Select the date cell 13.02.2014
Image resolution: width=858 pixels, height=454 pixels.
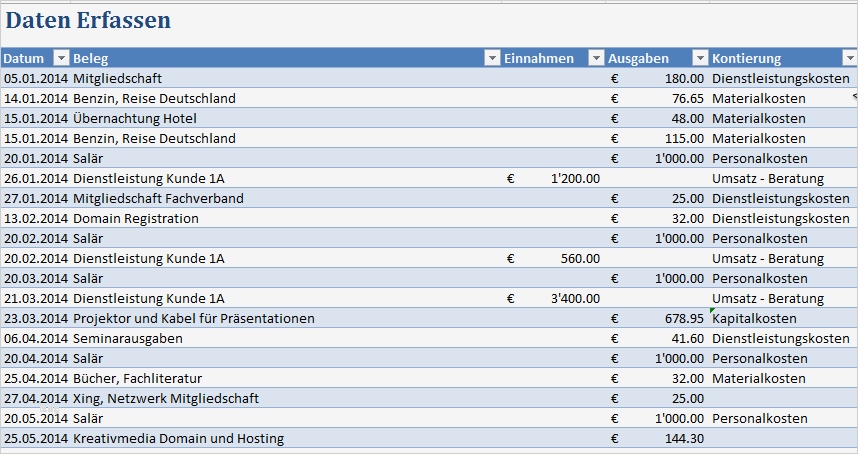(x=36, y=218)
